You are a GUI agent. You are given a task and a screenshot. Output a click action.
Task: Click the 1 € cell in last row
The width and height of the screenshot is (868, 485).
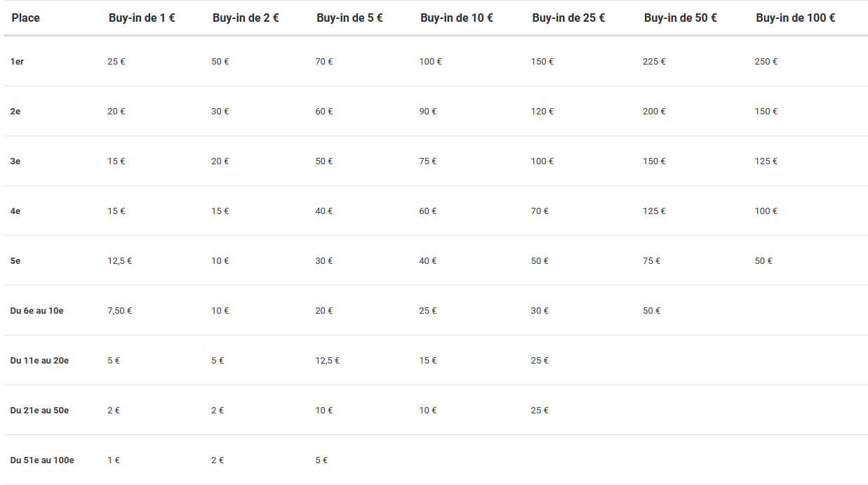click(x=114, y=460)
